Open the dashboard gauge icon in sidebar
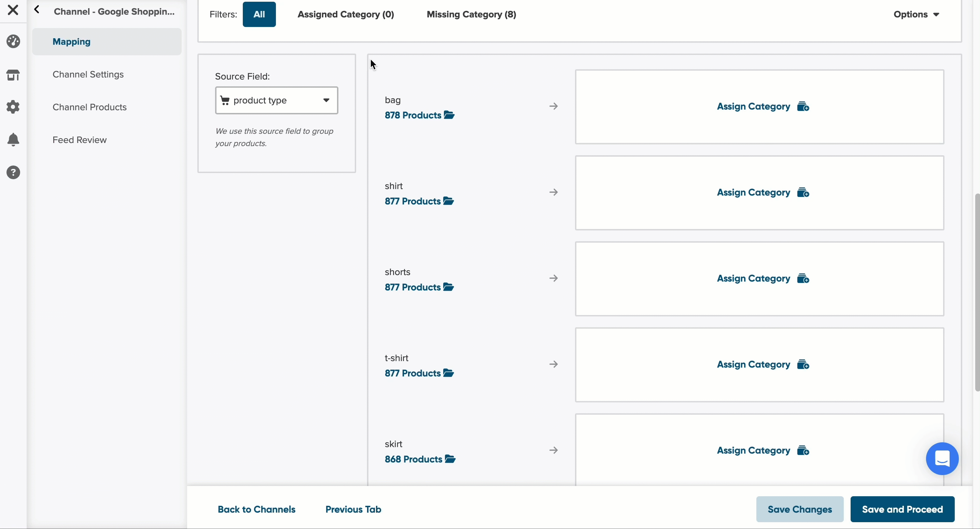 [13, 41]
